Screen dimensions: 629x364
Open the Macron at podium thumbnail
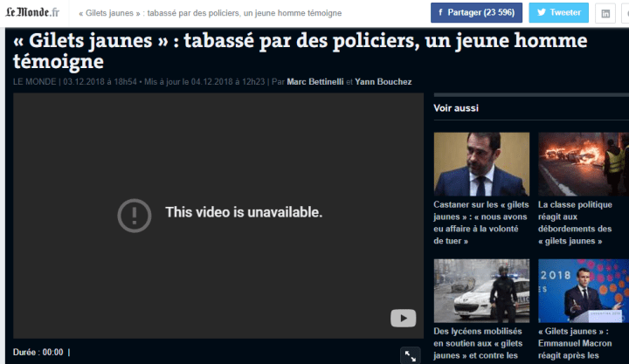pyautogui.click(x=584, y=291)
